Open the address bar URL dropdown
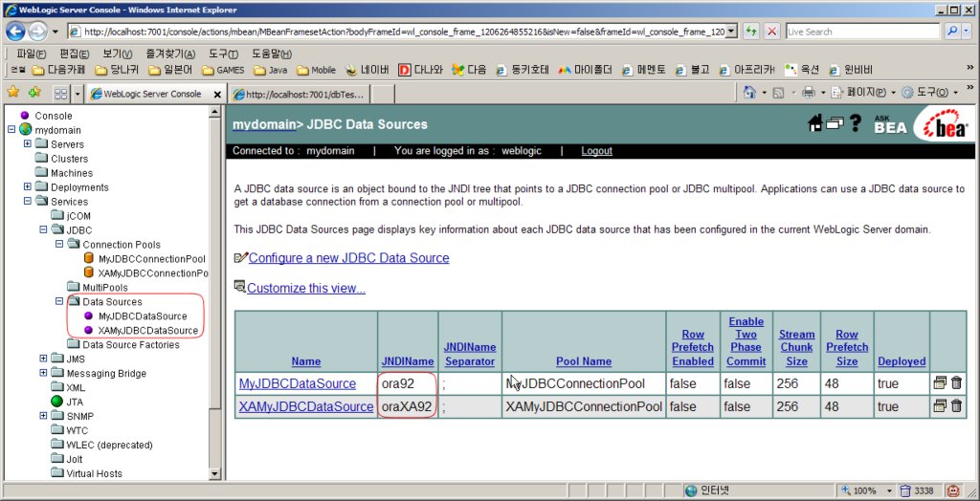Screen dimensions: 980x501 pos(732,32)
